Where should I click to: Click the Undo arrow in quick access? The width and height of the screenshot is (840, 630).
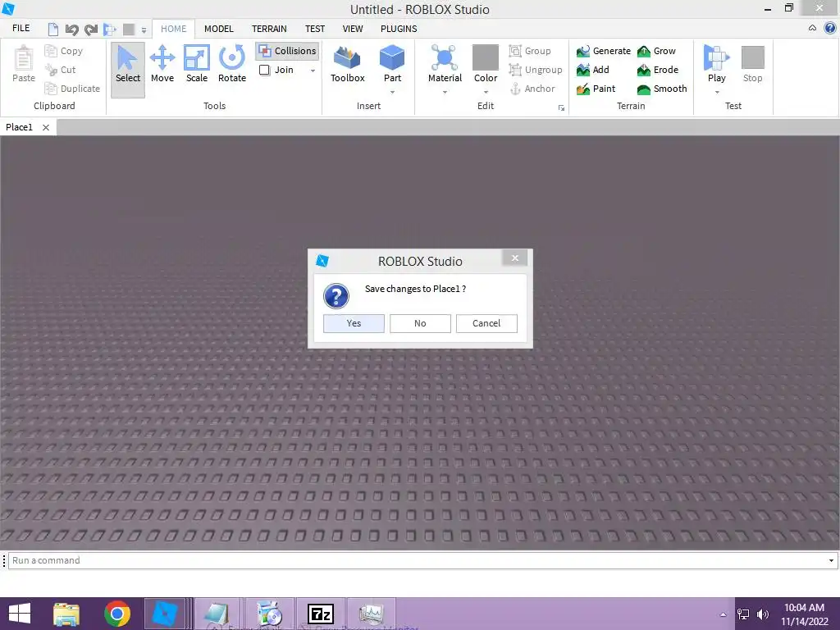point(72,29)
